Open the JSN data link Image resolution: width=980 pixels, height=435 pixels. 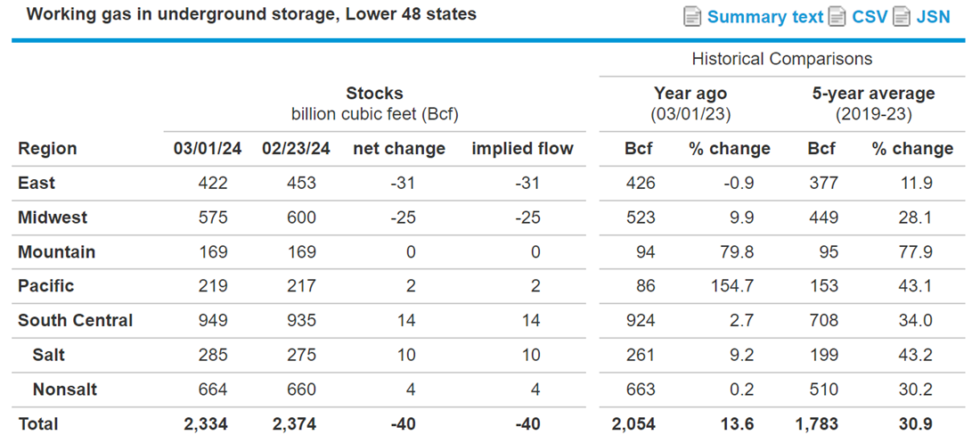(x=933, y=17)
